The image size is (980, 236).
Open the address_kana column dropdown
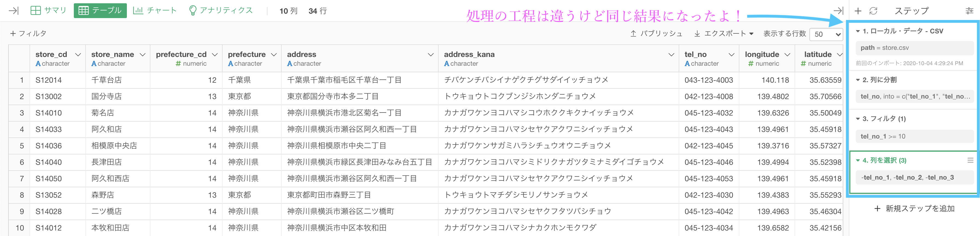[x=671, y=55]
